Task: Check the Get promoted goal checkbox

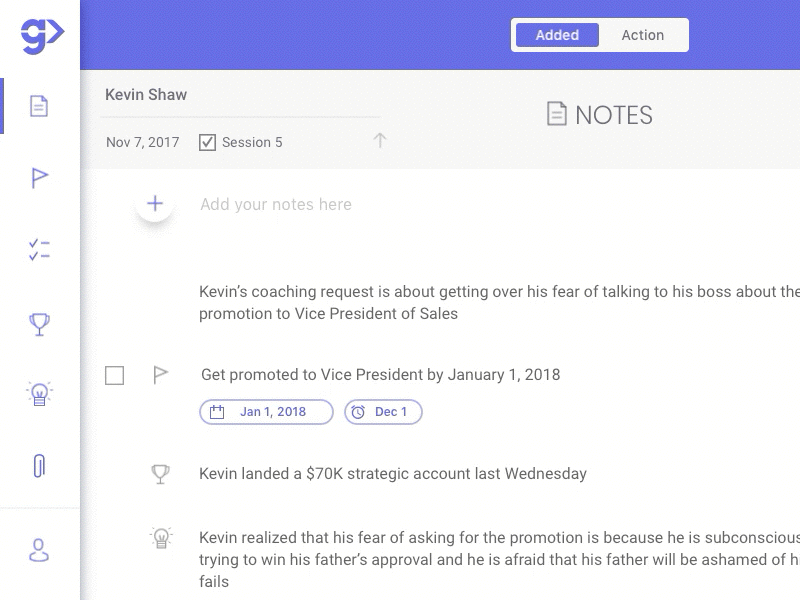Action: click(x=115, y=375)
